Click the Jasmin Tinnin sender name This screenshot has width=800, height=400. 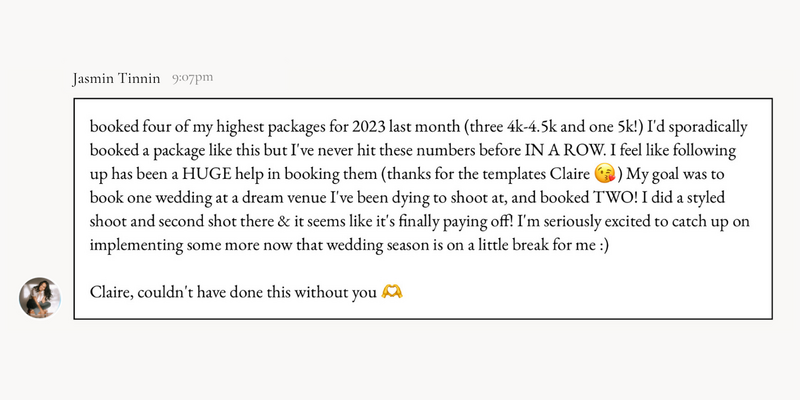pyautogui.click(x=116, y=79)
